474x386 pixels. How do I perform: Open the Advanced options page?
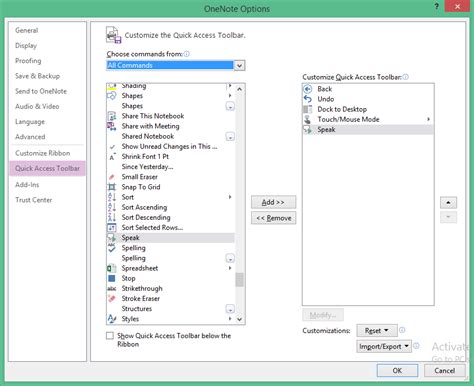point(30,137)
